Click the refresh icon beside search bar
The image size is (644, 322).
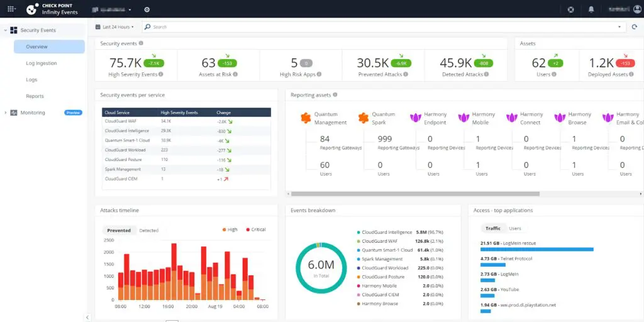pos(635,27)
